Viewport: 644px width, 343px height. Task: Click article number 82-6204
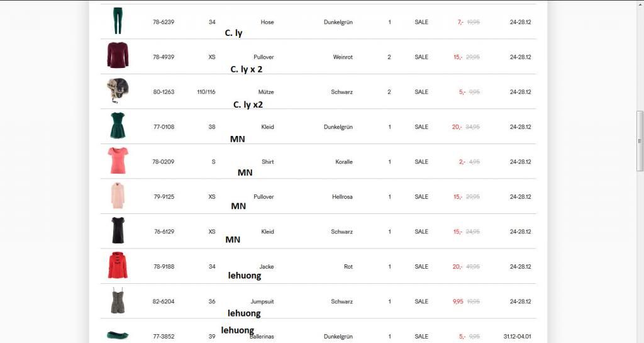coord(164,301)
